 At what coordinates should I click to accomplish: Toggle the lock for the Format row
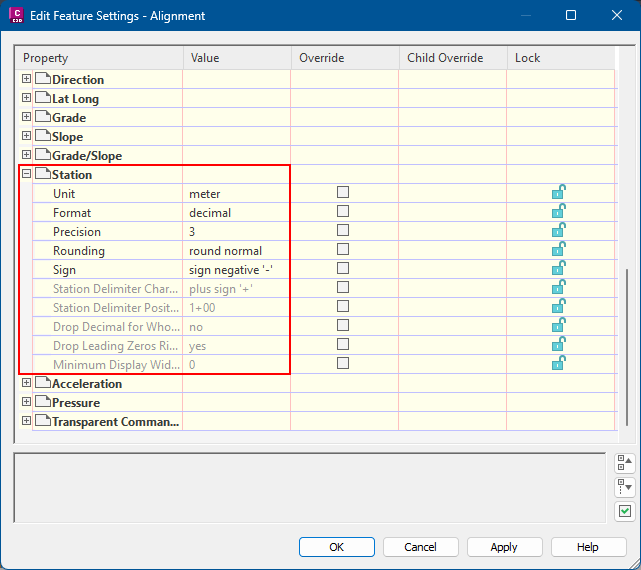tap(559, 211)
